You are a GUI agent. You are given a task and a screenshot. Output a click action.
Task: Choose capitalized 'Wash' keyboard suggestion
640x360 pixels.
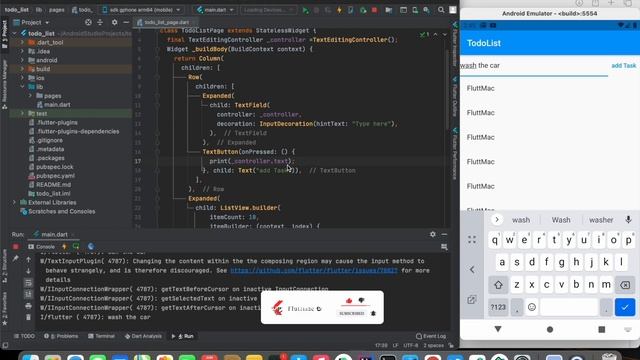[561, 220]
